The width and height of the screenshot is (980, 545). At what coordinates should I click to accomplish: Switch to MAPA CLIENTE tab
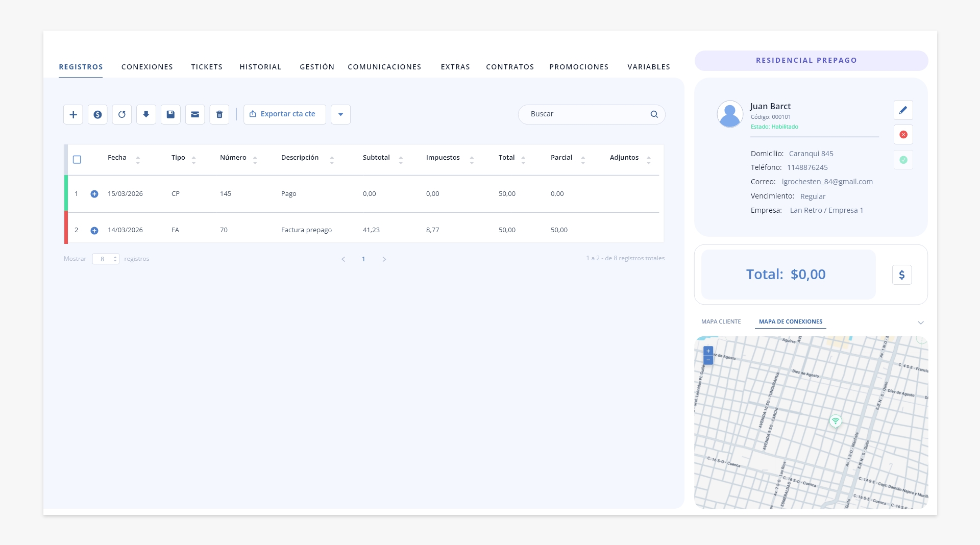click(721, 321)
